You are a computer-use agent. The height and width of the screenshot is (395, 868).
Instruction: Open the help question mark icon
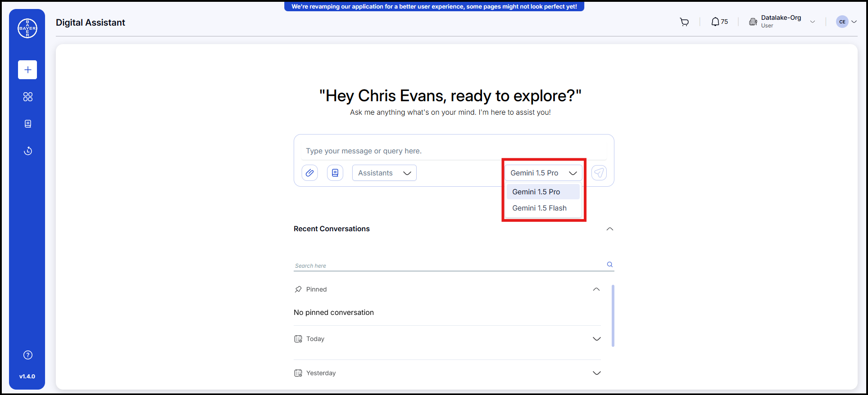click(x=28, y=355)
